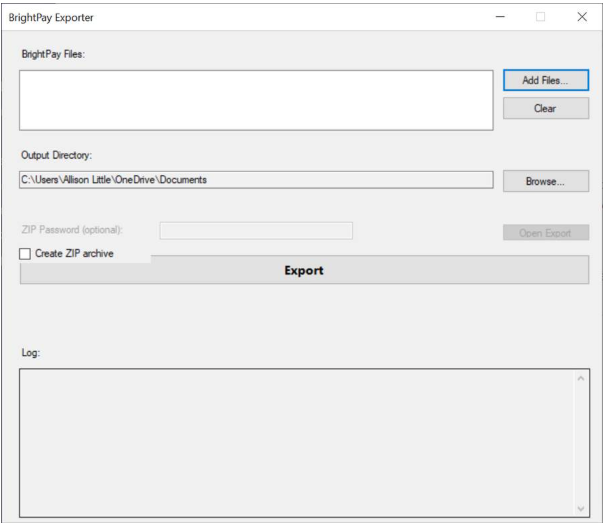Click the BrightPay Exporter window title

point(51,18)
